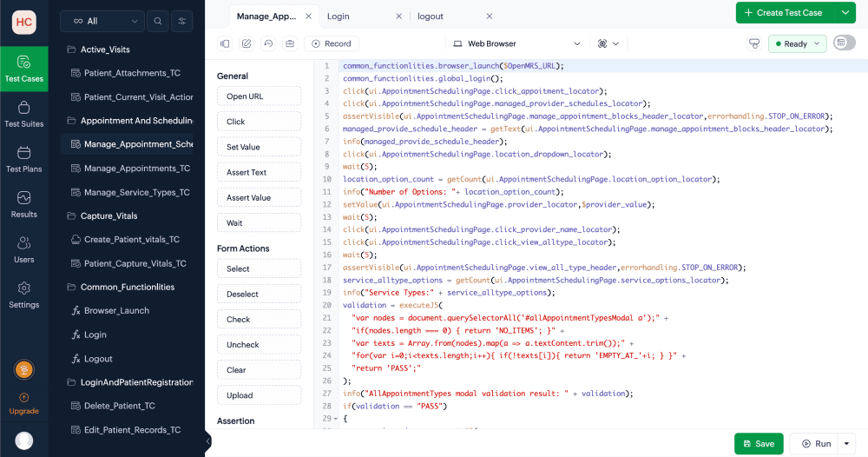Image resolution: width=868 pixels, height=457 pixels.
Task: Toggle the switch next to Ready status
Action: (843, 43)
